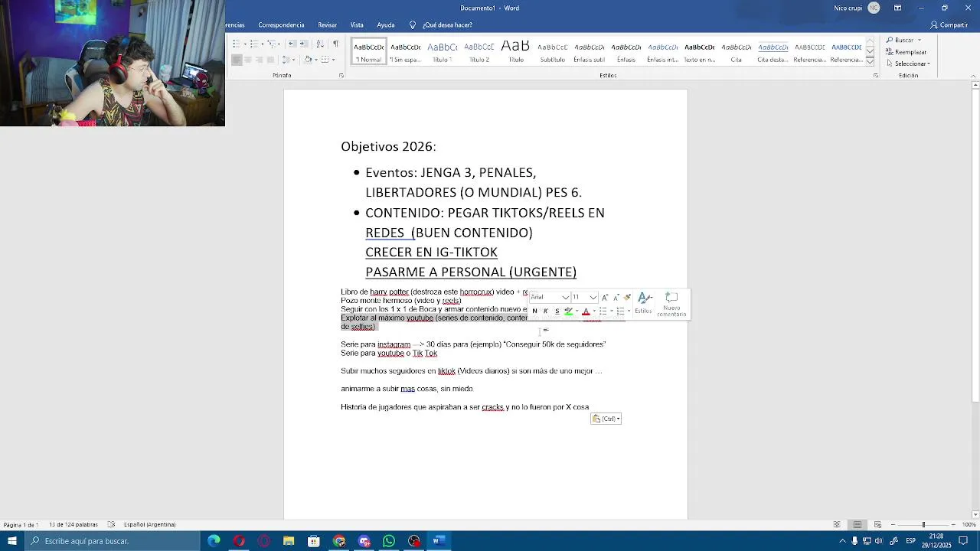Open the paste options (Ctrl) button
The height and width of the screenshot is (551, 980).
(606, 419)
